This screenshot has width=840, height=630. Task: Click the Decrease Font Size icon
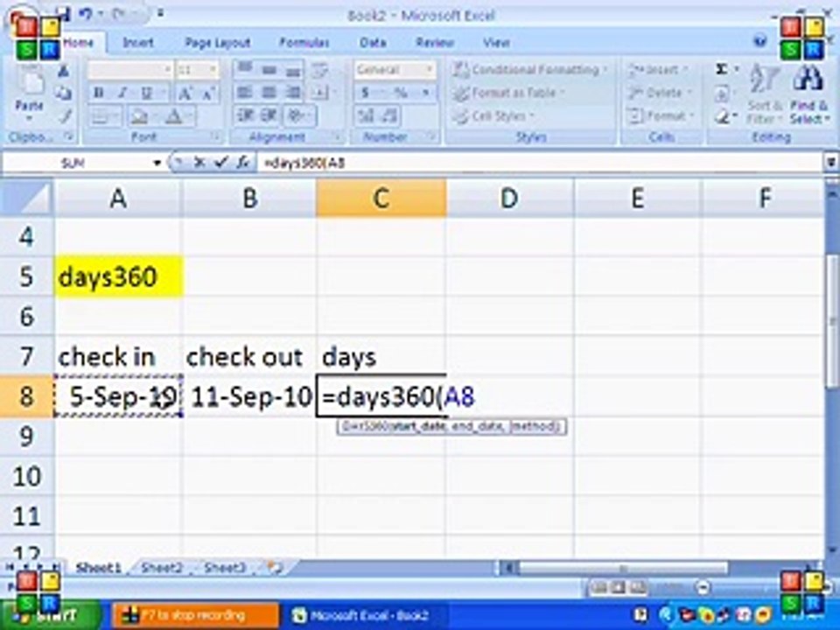(209, 94)
